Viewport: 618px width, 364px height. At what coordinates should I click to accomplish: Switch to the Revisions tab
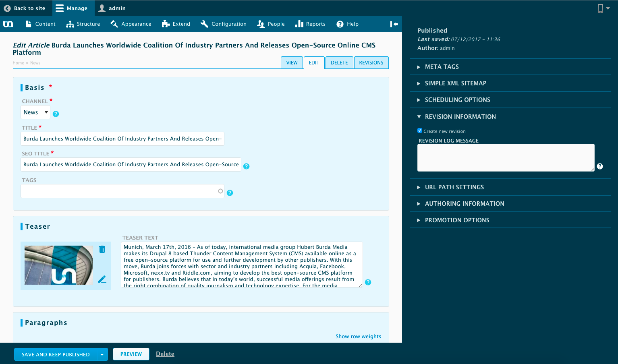coord(371,63)
